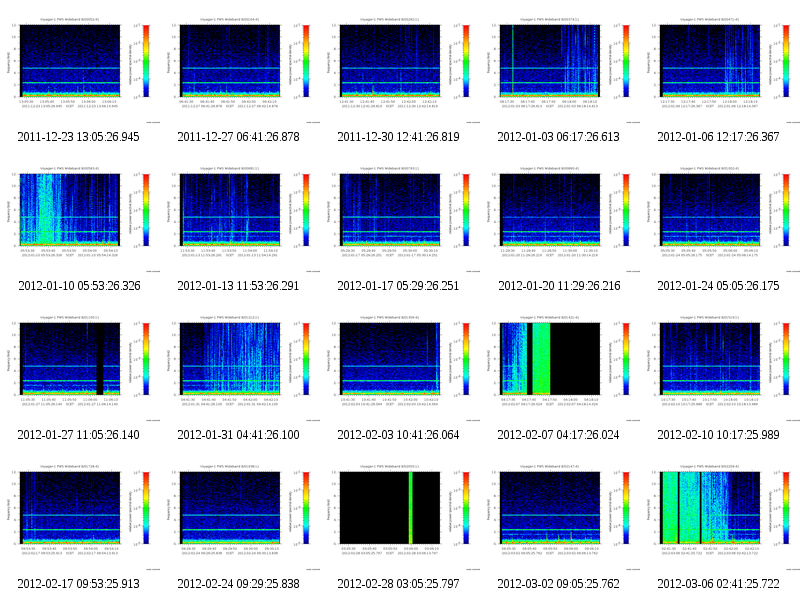Click the caption 2012-01-17 05:29:26.251
The image size is (800, 596).
(398, 286)
